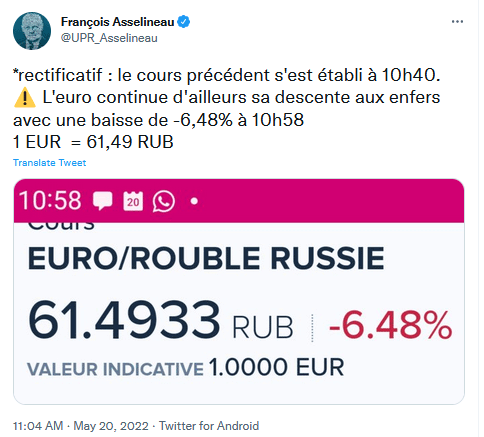Click the notification dot in pink bar
The width and height of the screenshot is (484, 437).
click(x=194, y=201)
